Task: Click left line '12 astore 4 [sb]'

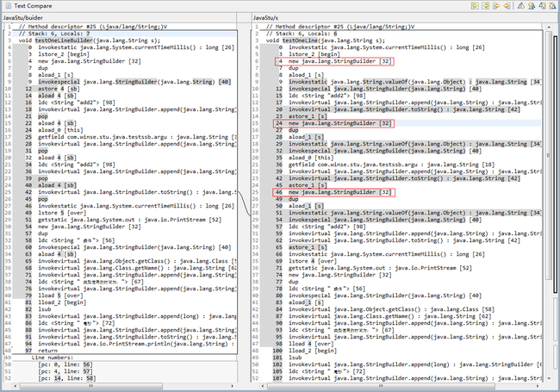Action: click(x=51, y=89)
